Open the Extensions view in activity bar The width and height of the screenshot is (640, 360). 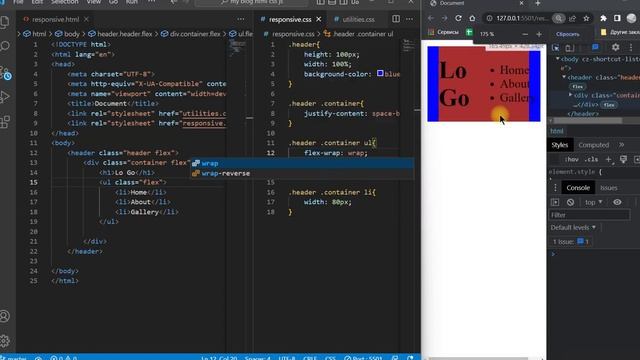[5, 122]
